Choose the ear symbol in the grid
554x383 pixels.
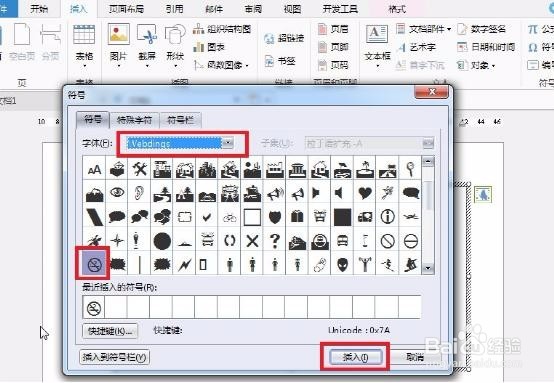139,193
